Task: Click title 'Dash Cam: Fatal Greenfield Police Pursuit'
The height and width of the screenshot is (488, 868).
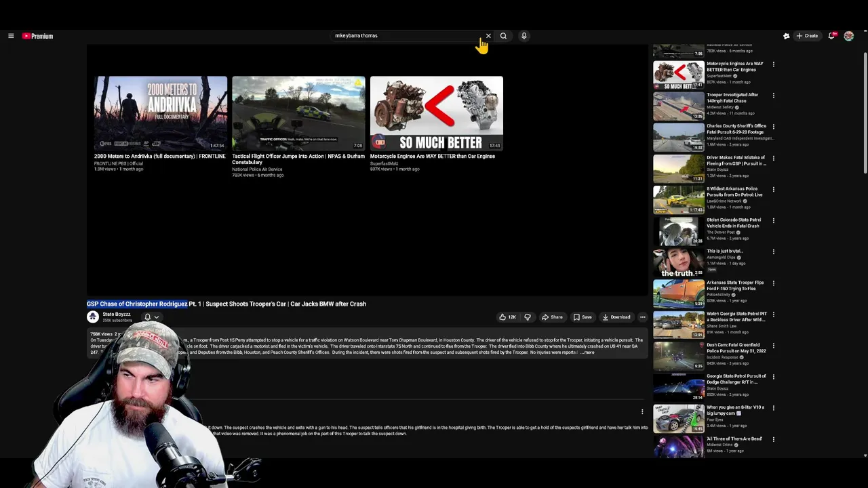Action: click(736, 348)
